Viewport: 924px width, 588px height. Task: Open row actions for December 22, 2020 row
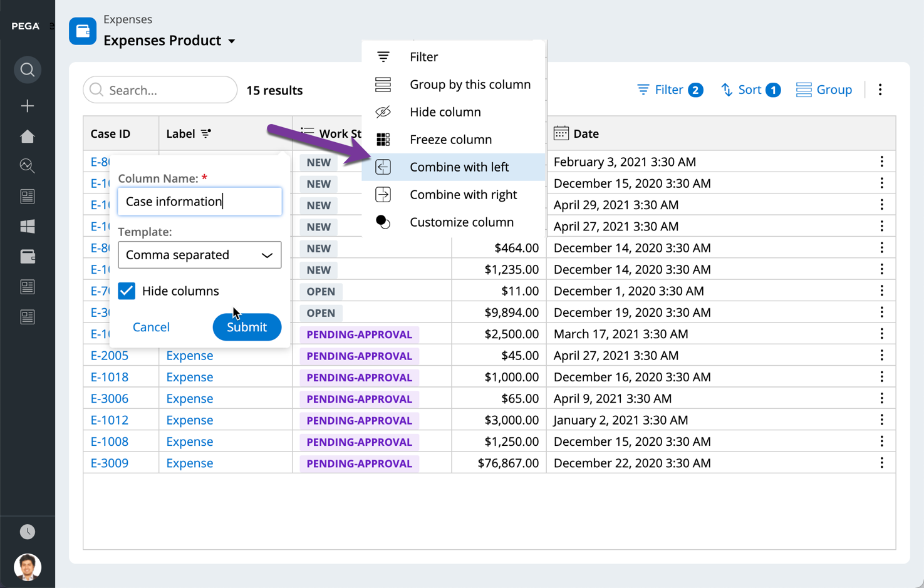881,463
